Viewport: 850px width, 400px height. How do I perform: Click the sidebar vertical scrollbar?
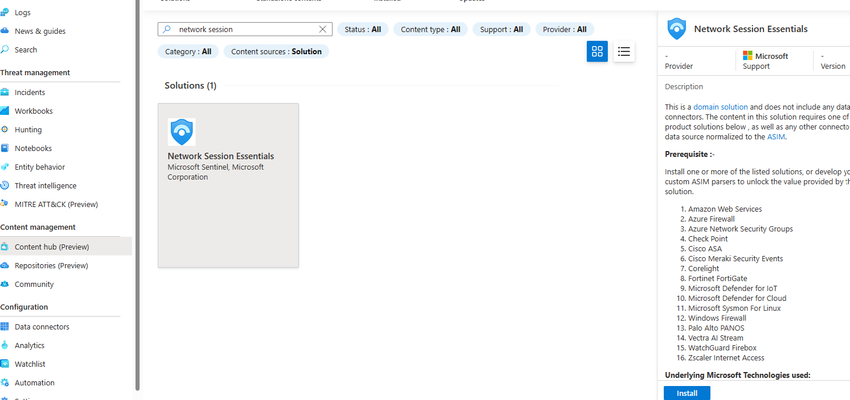(138, 195)
